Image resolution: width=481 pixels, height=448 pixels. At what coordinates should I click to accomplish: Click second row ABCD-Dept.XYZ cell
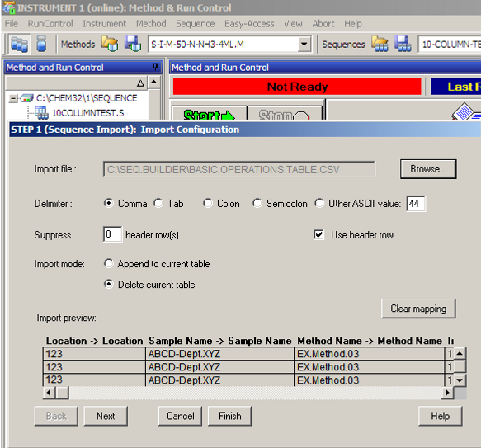tap(219, 367)
